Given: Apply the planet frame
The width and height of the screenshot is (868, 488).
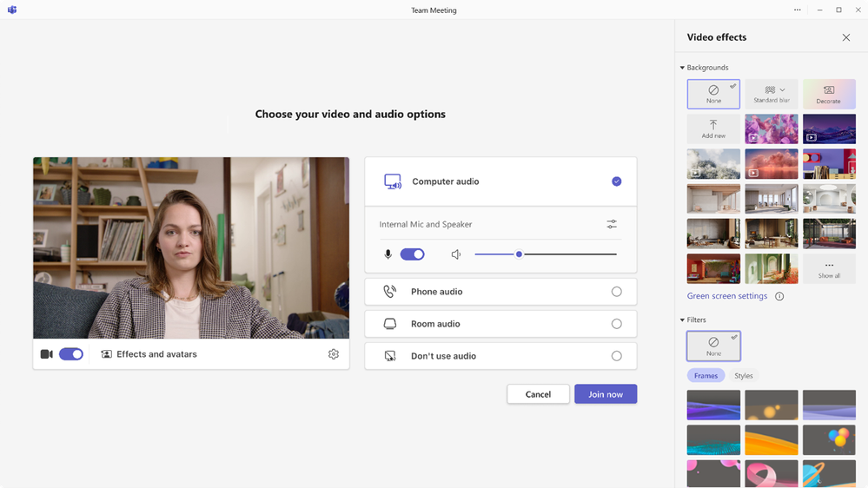Looking at the screenshot, I should tap(829, 473).
